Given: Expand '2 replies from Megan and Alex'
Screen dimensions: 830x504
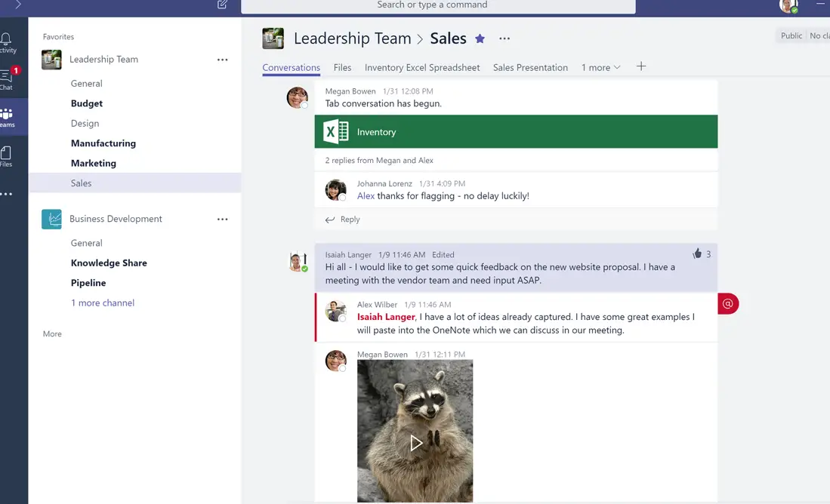Looking at the screenshot, I should 379,160.
